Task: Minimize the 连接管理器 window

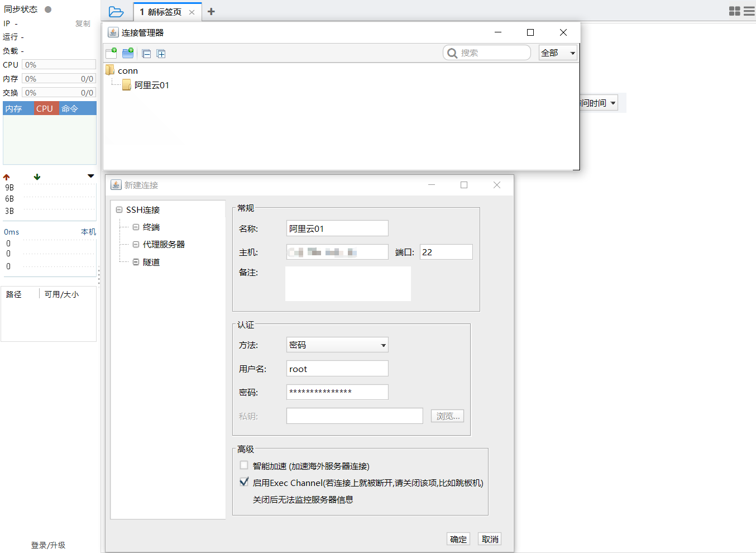Action: pos(498,32)
